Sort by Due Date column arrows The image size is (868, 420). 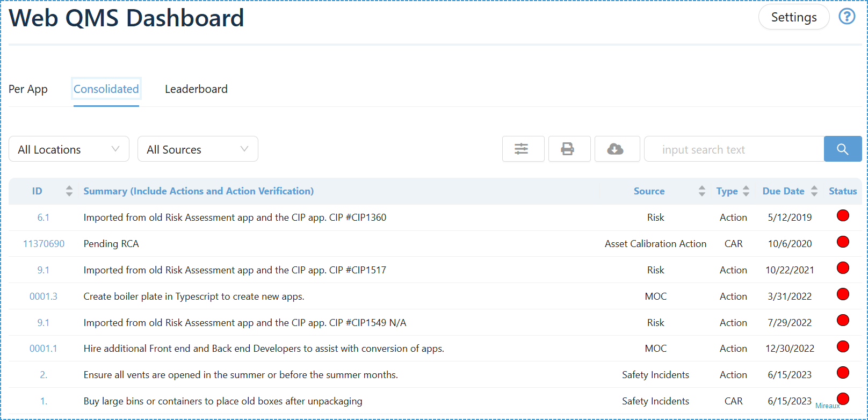814,191
